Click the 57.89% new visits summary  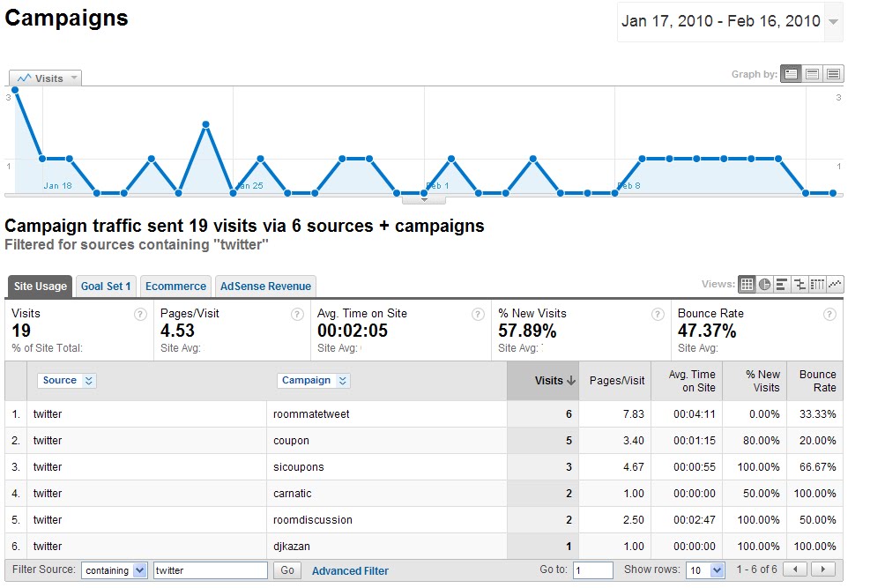[x=527, y=331]
